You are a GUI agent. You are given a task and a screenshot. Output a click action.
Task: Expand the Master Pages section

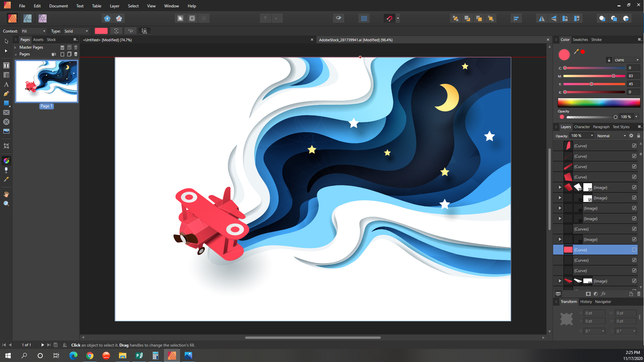pos(15,47)
